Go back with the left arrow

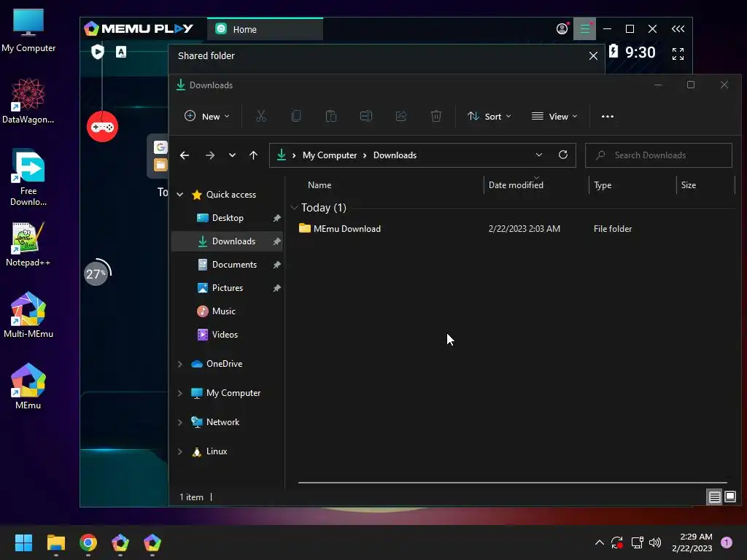click(x=185, y=155)
